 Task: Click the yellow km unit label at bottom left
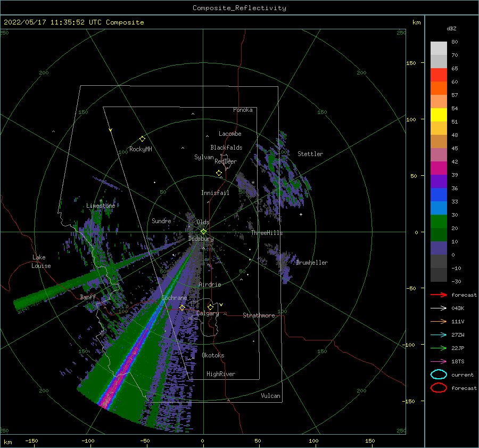point(7,442)
